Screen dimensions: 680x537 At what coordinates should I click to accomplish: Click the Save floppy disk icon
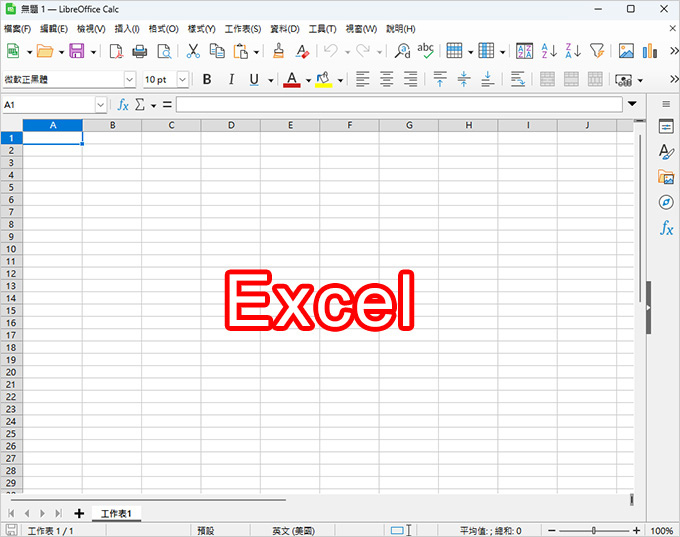pos(77,51)
